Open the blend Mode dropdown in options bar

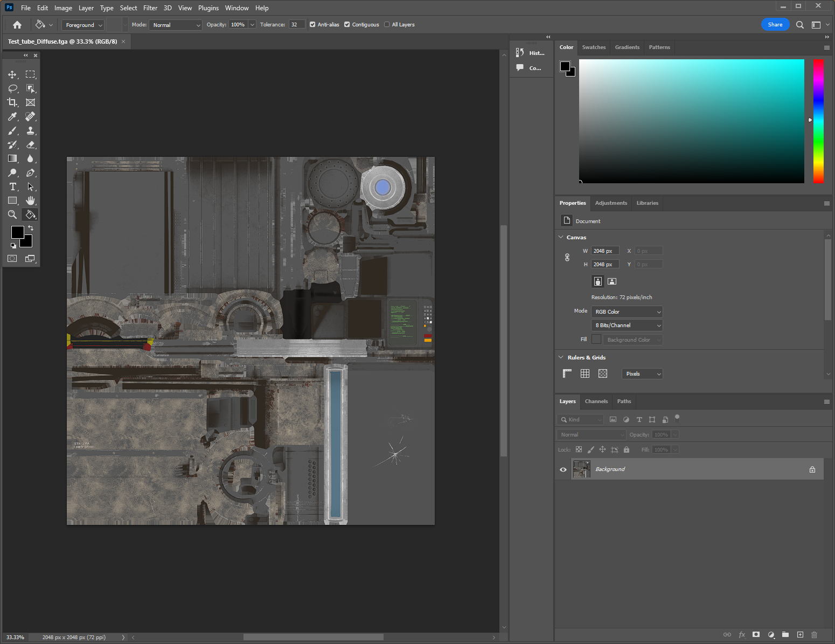(x=175, y=24)
